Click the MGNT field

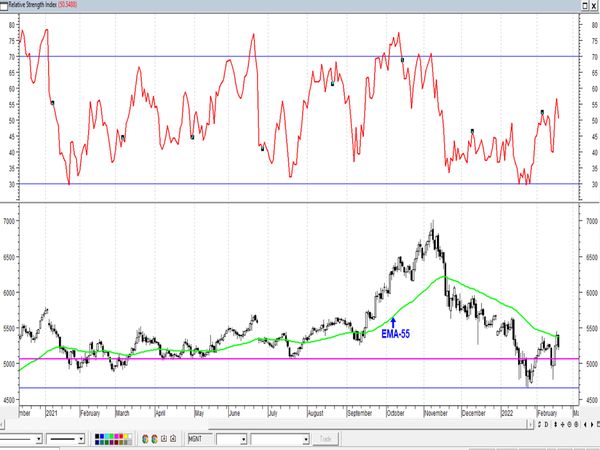click(x=194, y=439)
